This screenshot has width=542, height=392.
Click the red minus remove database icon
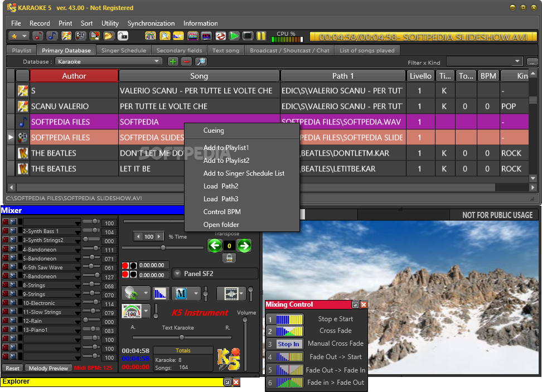click(x=187, y=61)
